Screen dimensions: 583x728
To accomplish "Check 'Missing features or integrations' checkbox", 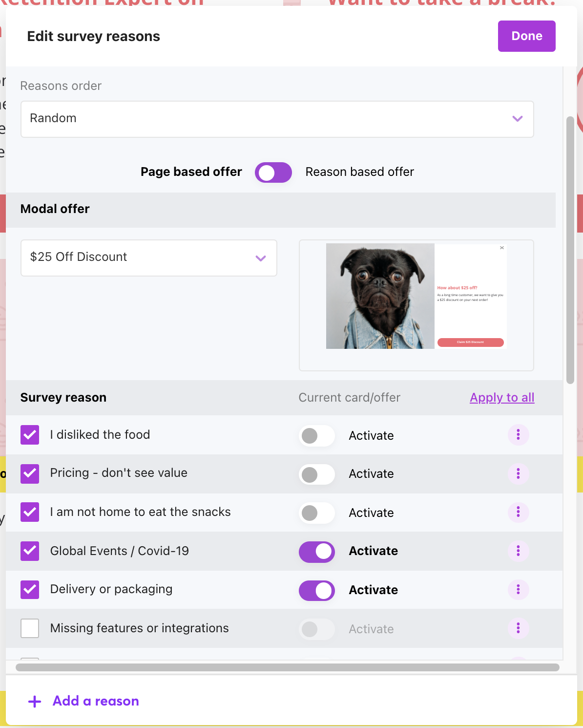I will pyautogui.click(x=30, y=628).
